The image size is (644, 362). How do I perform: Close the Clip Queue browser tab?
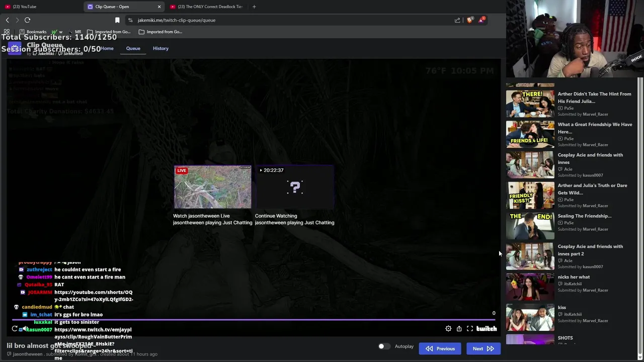click(159, 7)
